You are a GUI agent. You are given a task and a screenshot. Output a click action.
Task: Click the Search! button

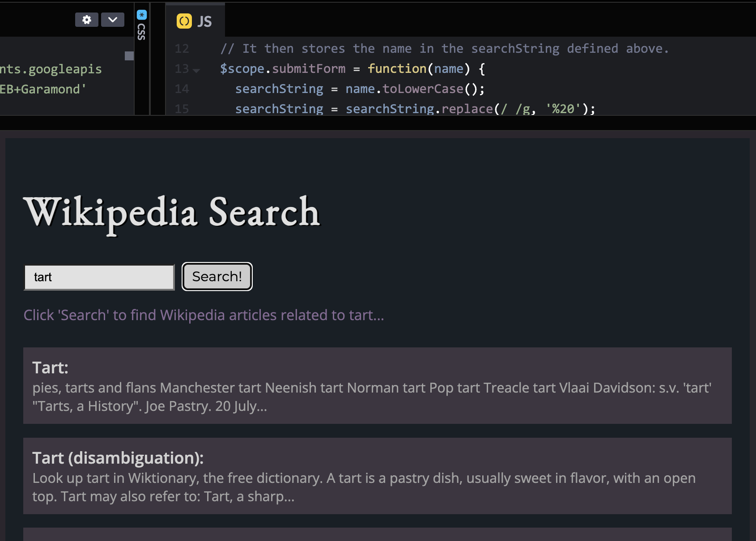click(217, 277)
